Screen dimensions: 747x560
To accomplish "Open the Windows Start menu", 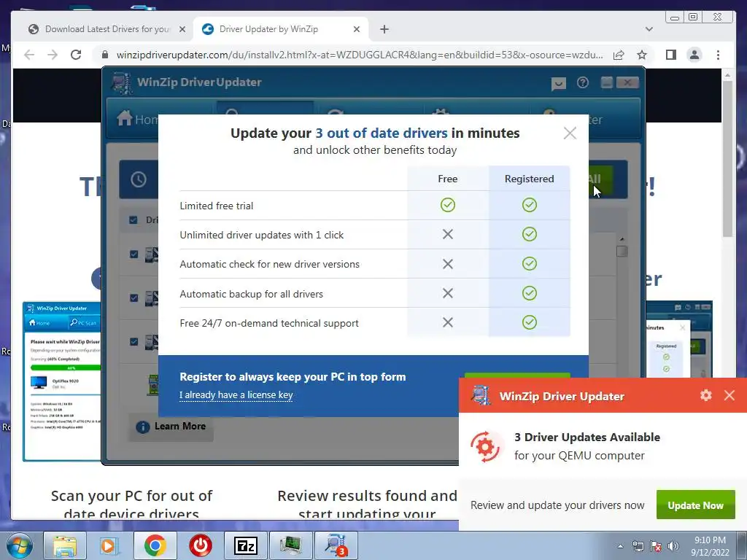I will pyautogui.click(x=18, y=545).
